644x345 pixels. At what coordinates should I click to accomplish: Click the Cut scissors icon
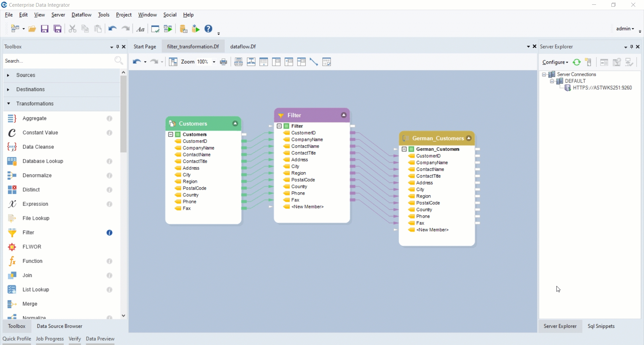72,29
